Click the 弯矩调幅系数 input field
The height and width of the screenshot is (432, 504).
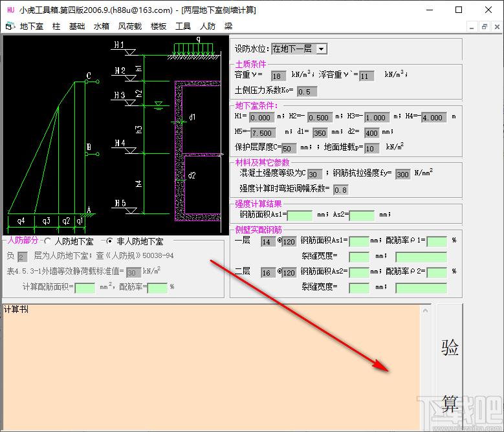click(x=341, y=190)
